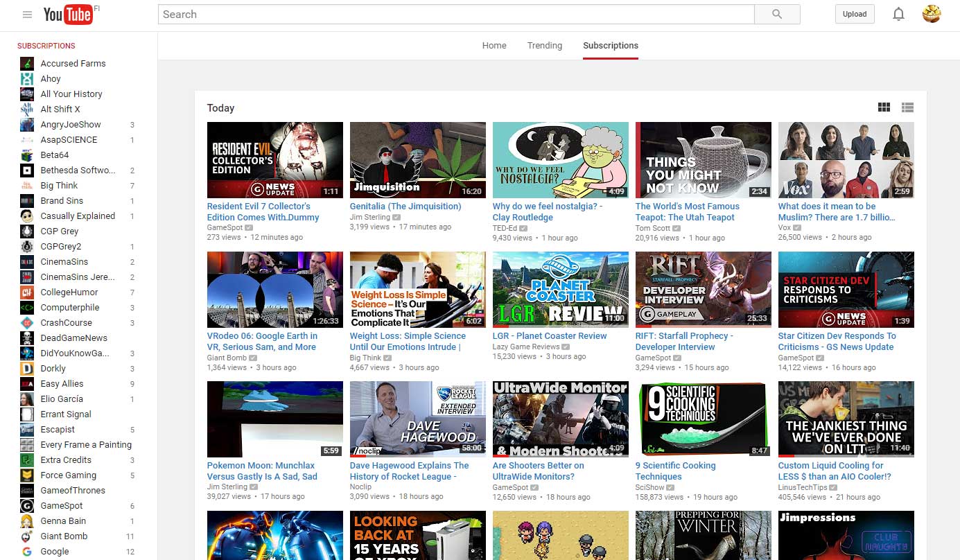
Task: Open LGR - Planet Coaster Review title
Action: pos(550,336)
